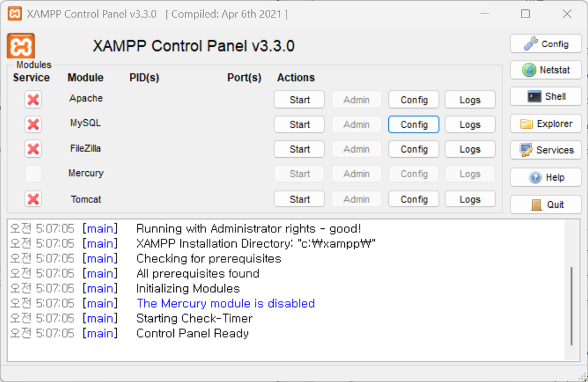Toggle the Apache service install checkbox
Screen dimensions: 588x382
[x=33, y=100]
